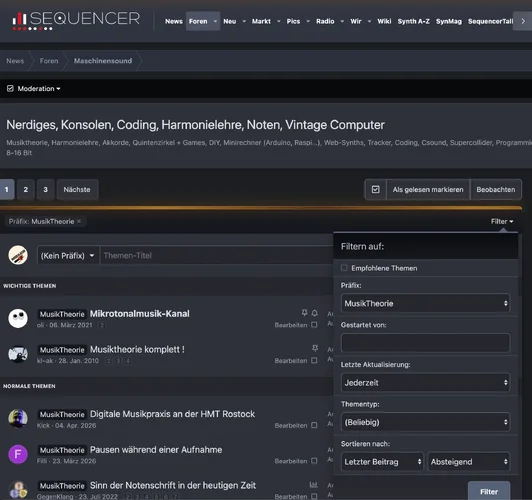Apply with the blue Filter button
The width and height of the screenshot is (532, 500).
(x=489, y=491)
